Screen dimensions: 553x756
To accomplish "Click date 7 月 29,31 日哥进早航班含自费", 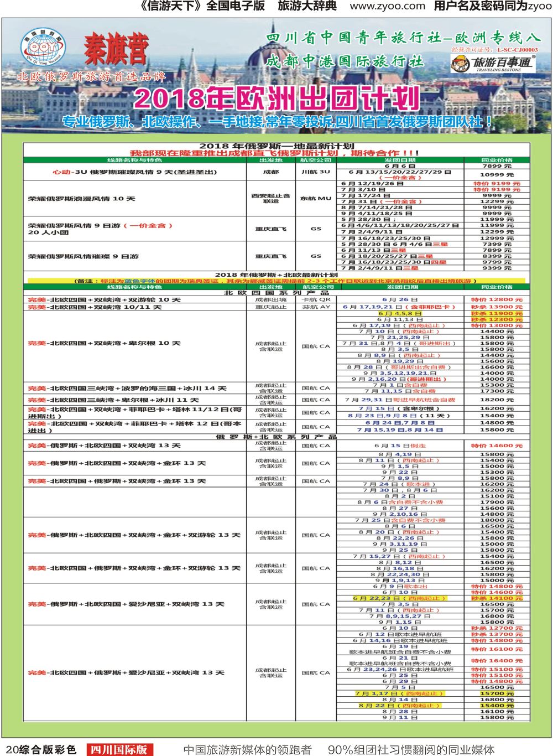I will pyautogui.click(x=400, y=400).
